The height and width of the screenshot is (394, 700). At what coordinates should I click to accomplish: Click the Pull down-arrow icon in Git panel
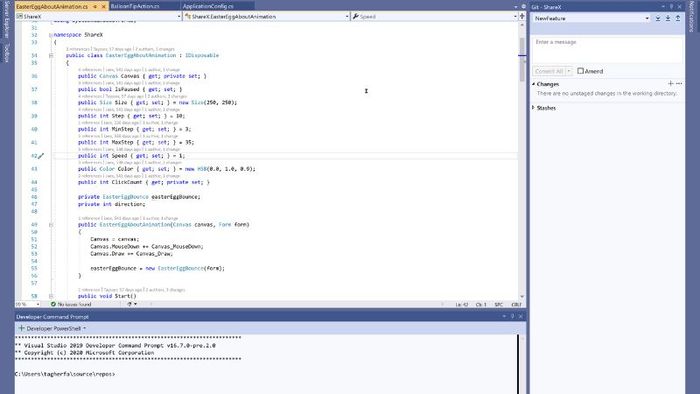668,18
